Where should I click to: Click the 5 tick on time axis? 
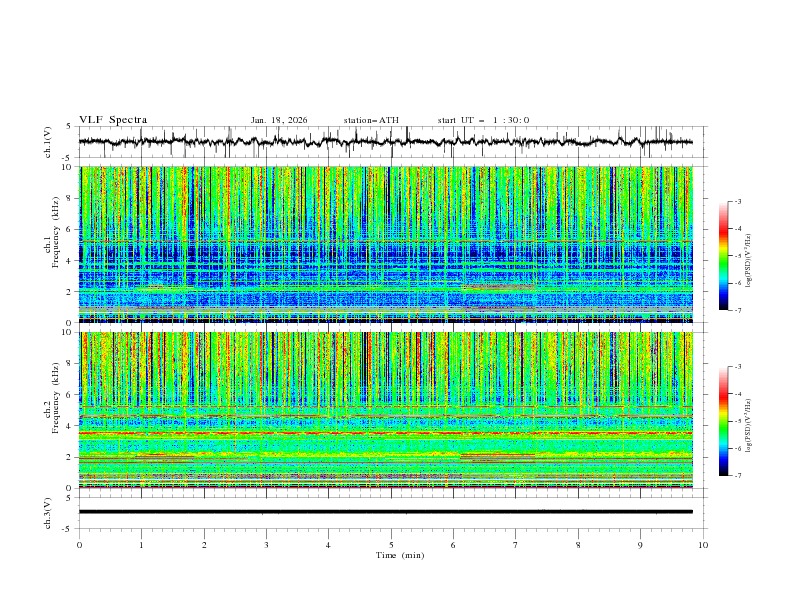391,545
